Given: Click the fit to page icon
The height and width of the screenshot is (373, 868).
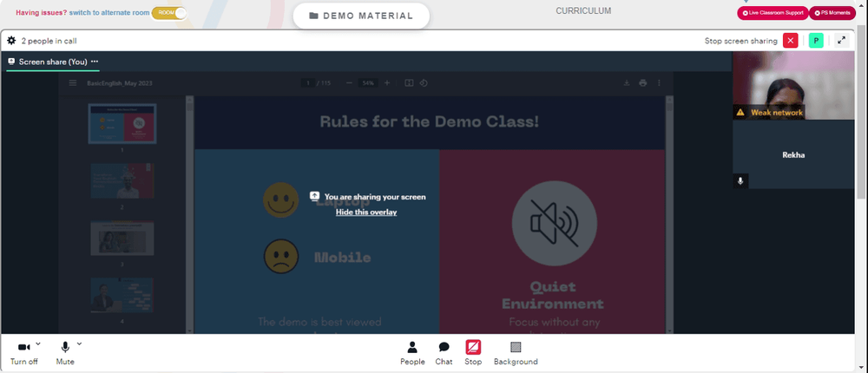Looking at the screenshot, I should pos(409,83).
